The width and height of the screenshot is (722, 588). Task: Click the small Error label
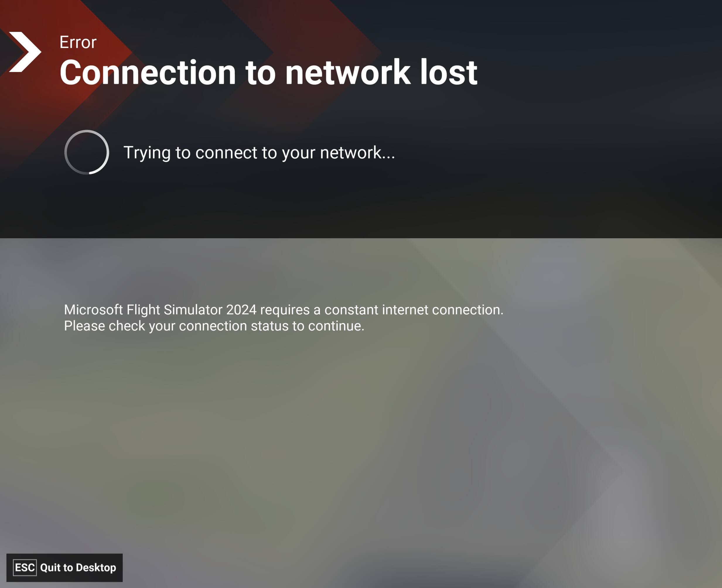point(78,42)
